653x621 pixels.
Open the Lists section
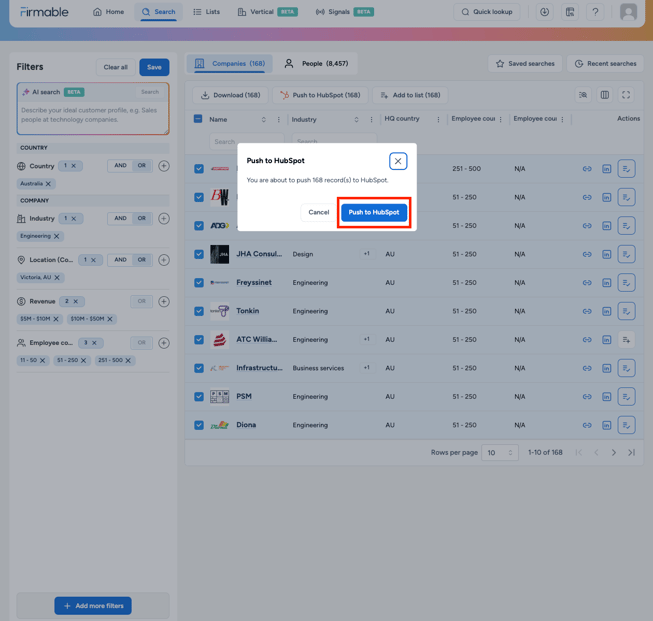207,12
